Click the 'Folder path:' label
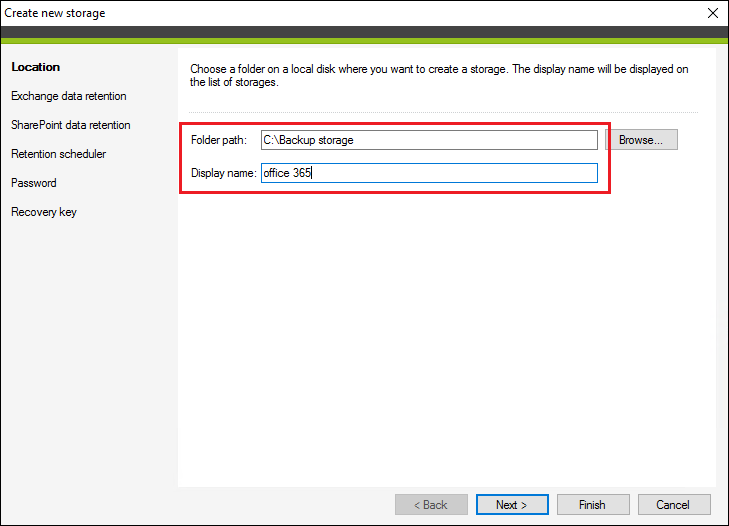729x526 pixels. click(x=219, y=140)
